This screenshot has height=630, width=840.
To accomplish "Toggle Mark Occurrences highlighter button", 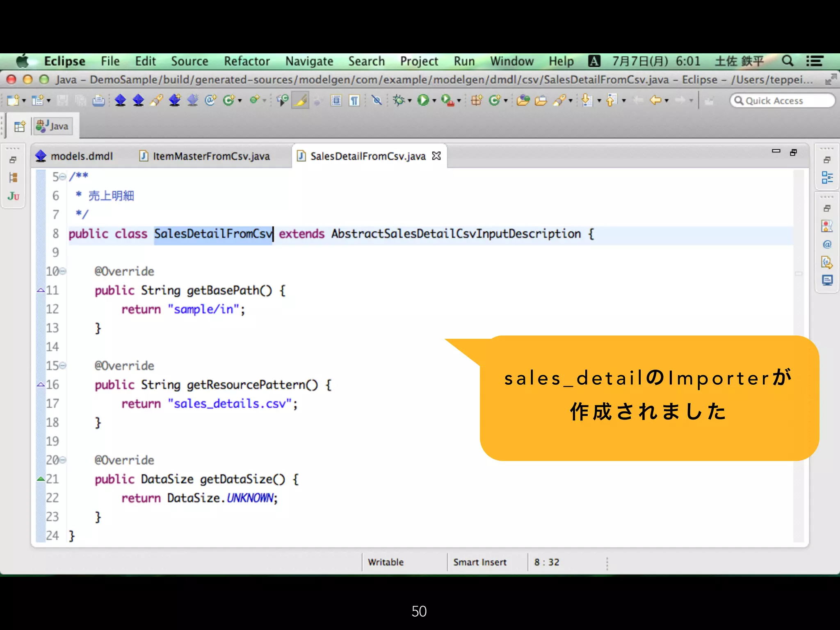I will click(300, 100).
